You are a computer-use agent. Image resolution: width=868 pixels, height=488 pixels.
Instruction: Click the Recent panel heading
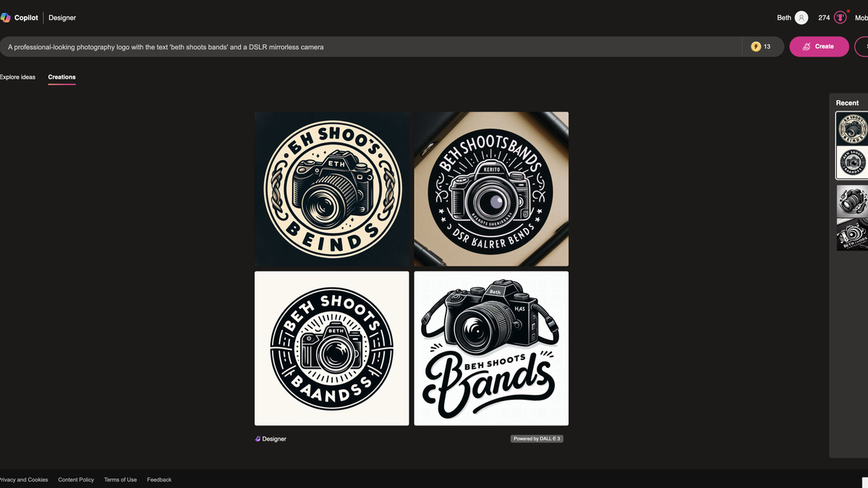[847, 103]
